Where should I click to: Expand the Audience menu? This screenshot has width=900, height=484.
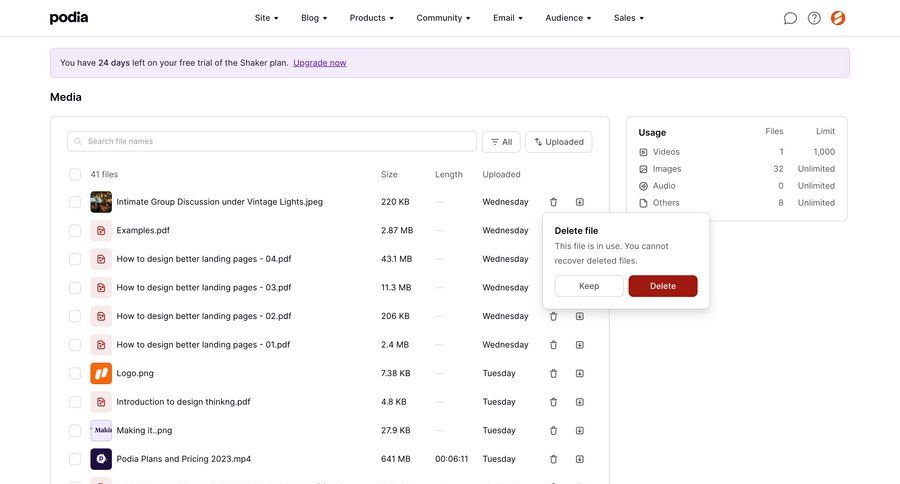click(x=568, y=18)
